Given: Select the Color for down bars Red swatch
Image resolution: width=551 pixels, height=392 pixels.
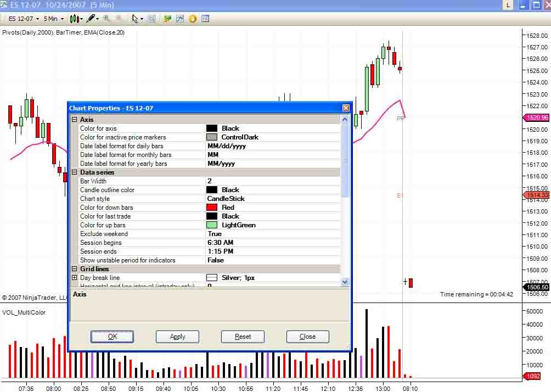Looking at the screenshot, I should [x=211, y=208].
